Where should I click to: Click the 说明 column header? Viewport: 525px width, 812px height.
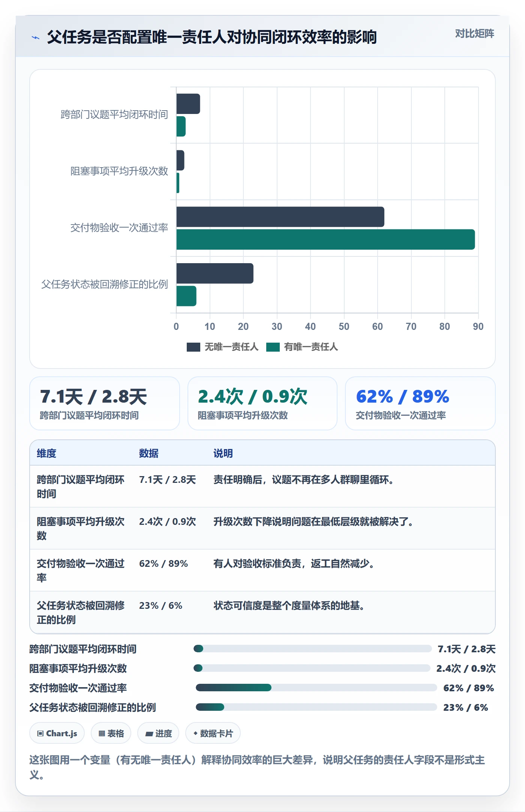click(223, 453)
